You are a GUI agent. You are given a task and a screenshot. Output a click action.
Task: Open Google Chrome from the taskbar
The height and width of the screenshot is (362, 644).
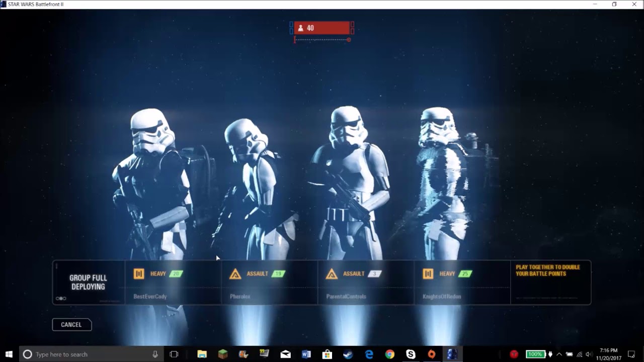(x=390, y=354)
